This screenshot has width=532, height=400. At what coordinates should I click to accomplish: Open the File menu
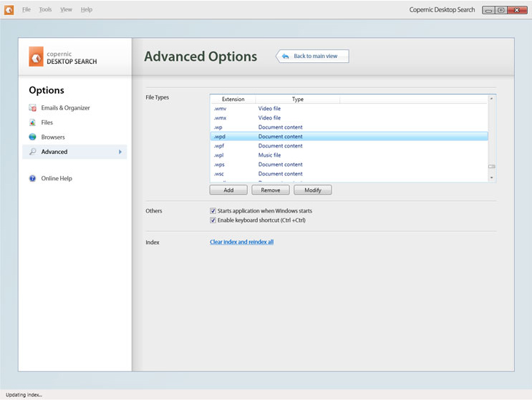pos(26,9)
